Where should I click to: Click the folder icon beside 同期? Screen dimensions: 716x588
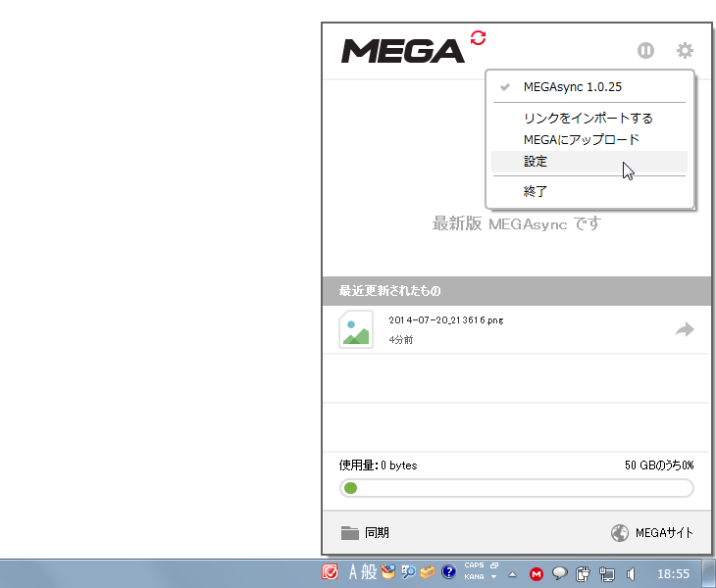click(350, 533)
